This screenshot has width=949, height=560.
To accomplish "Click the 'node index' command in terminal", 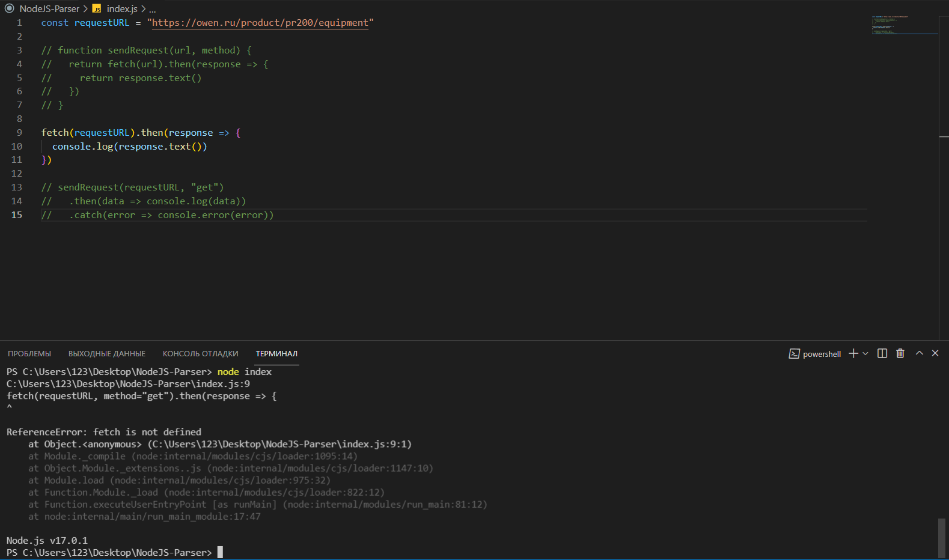I will pos(245,372).
